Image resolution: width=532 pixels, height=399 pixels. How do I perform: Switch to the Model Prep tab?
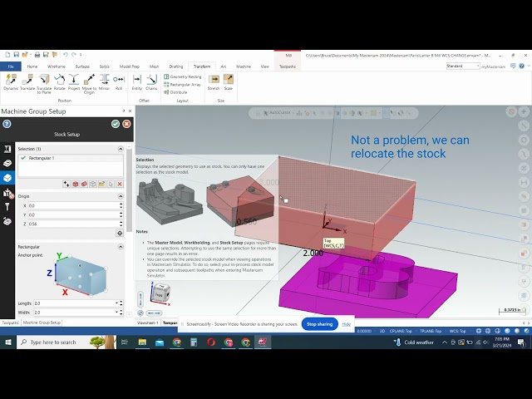[130, 66]
